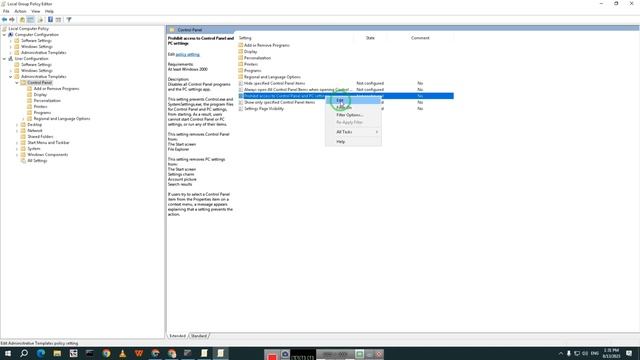Expand Administrative Templates under Computer Configuration
The image size is (640, 360).
tap(11, 53)
